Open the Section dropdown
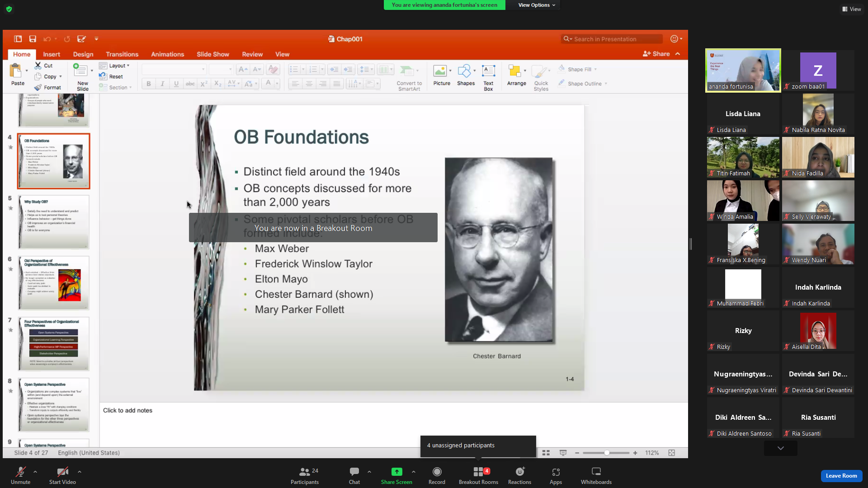This screenshot has width=868, height=488. [x=115, y=88]
